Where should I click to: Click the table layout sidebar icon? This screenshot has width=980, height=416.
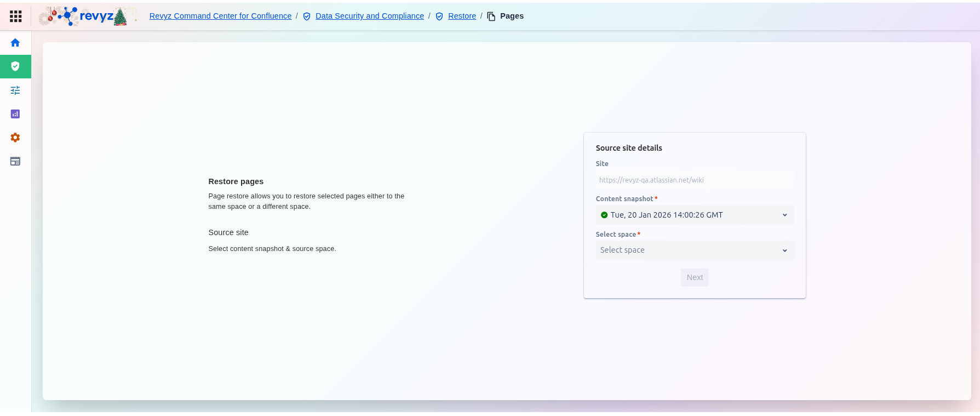15,161
